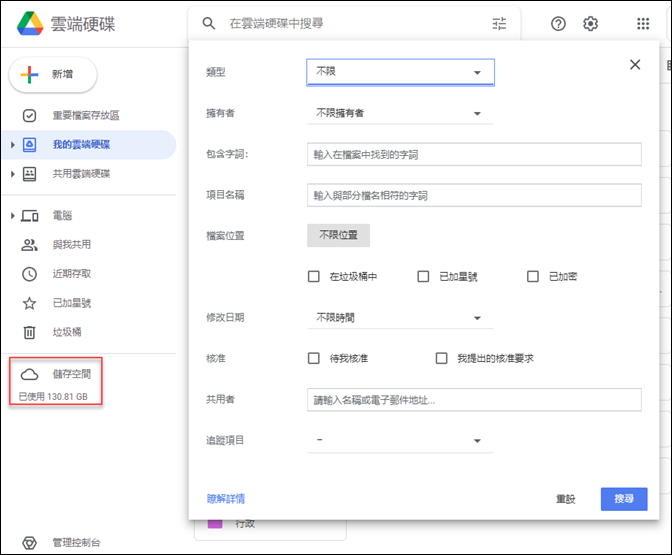Click the 近期存取 clock icon
The image size is (672, 555).
(x=29, y=274)
